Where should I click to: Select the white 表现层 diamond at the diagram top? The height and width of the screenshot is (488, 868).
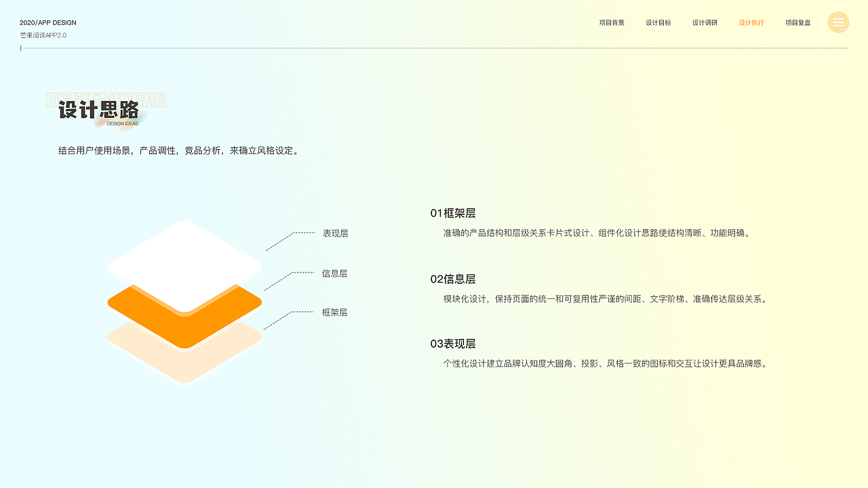[184, 254]
